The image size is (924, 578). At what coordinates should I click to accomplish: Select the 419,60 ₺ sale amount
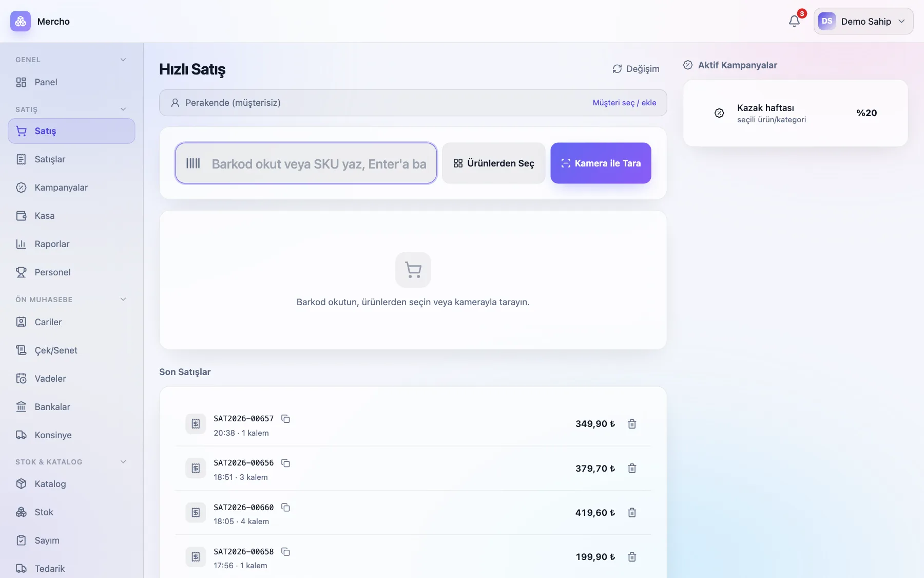point(595,513)
